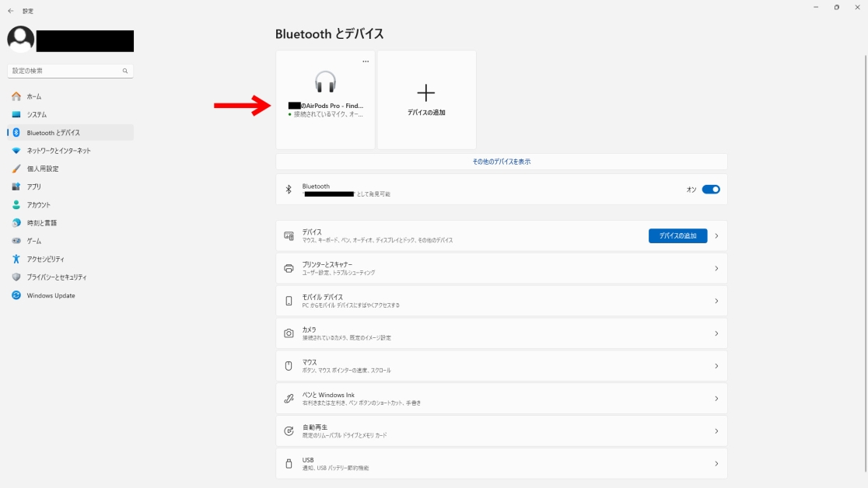
Task: Turn off the Bluetooth toggle switch
Action: [711, 190]
